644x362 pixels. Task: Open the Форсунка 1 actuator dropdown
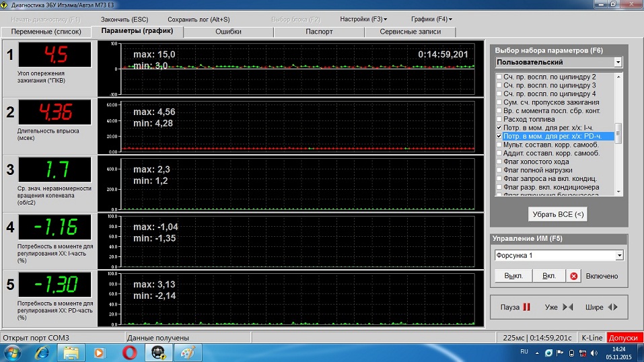(x=618, y=256)
